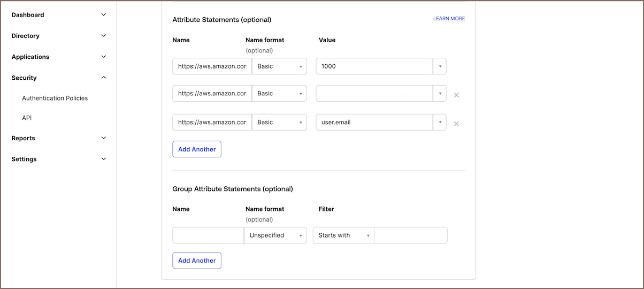Open the Learn More link

[x=449, y=19]
